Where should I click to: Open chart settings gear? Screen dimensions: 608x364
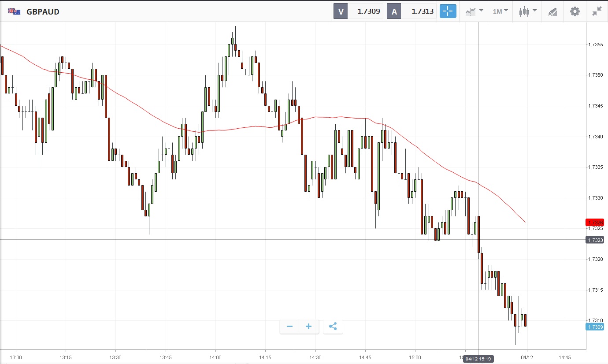click(575, 11)
